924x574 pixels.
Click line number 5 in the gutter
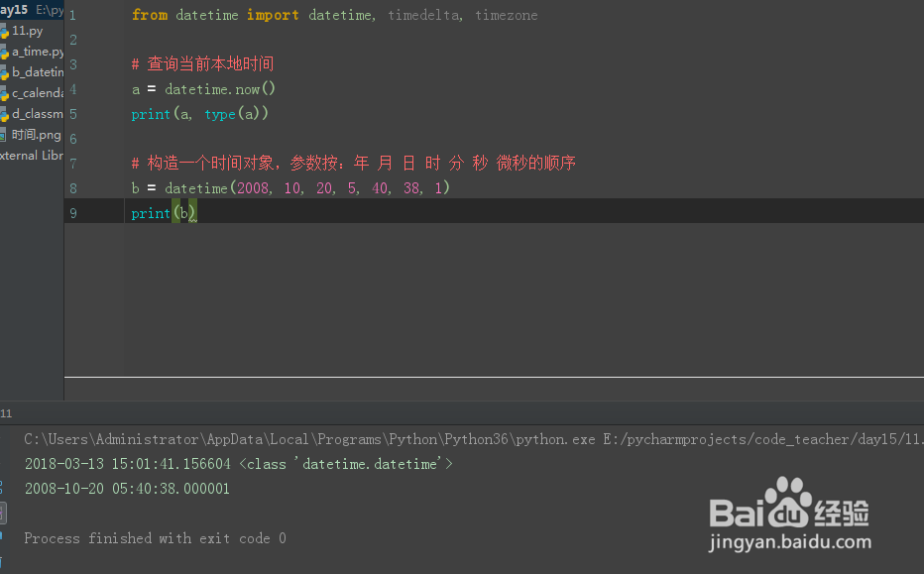pos(73,114)
